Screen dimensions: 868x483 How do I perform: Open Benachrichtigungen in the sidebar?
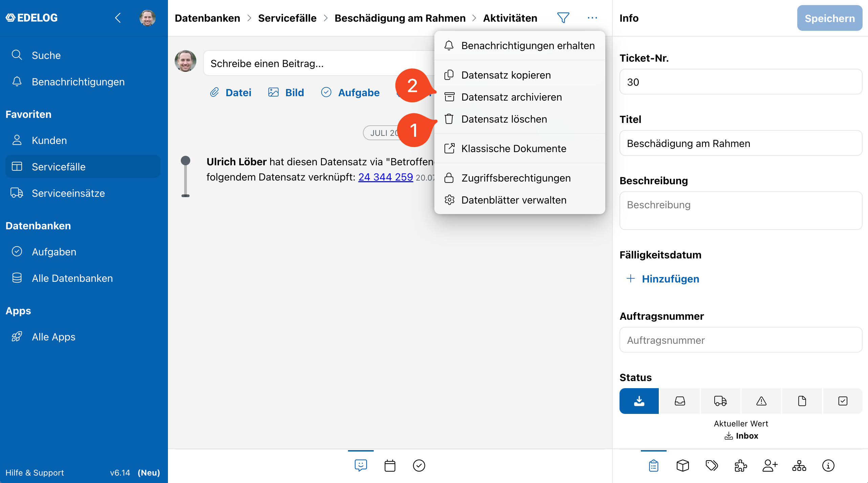(x=83, y=82)
